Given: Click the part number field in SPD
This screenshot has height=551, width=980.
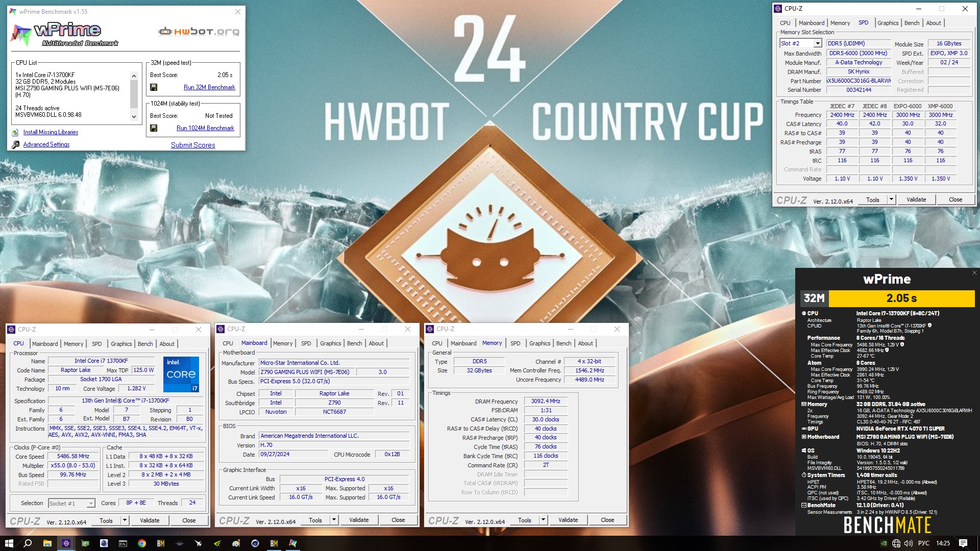Looking at the screenshot, I should coord(859,81).
